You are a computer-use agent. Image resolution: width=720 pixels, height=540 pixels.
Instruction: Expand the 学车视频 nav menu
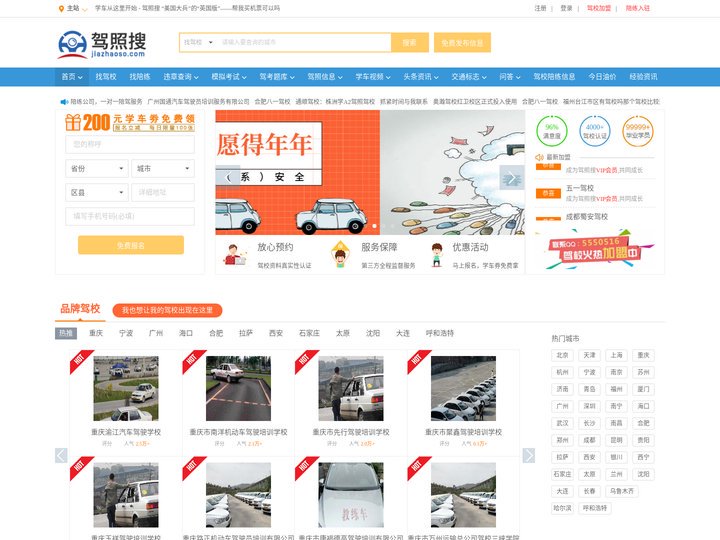[x=373, y=77]
